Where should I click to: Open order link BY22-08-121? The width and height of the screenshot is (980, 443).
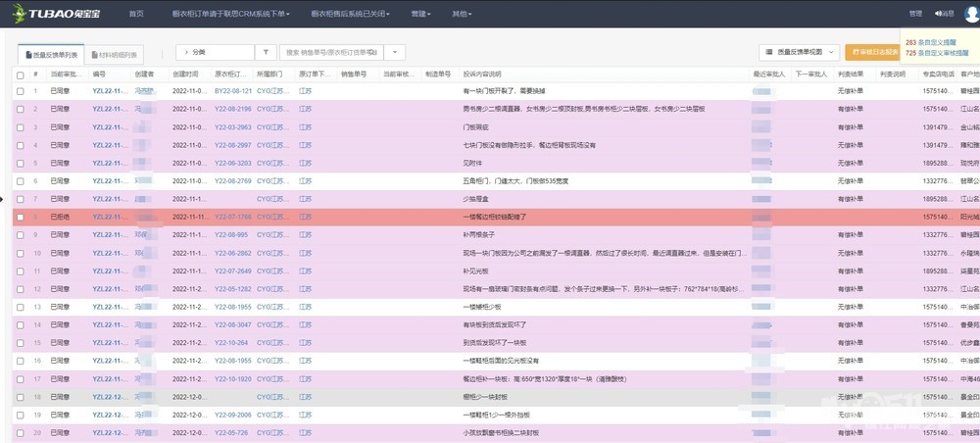[x=233, y=91]
